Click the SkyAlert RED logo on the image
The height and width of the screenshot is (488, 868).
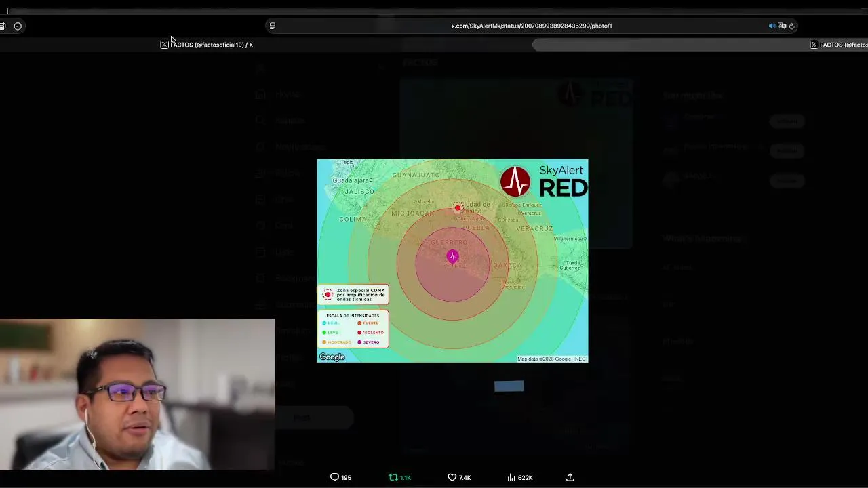[x=543, y=181]
